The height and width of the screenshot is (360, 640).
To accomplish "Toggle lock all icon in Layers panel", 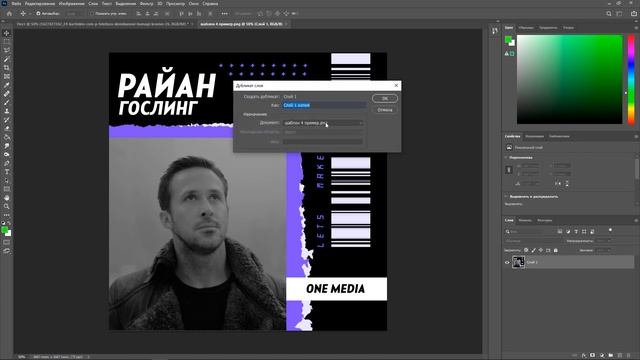I will click(x=556, y=250).
